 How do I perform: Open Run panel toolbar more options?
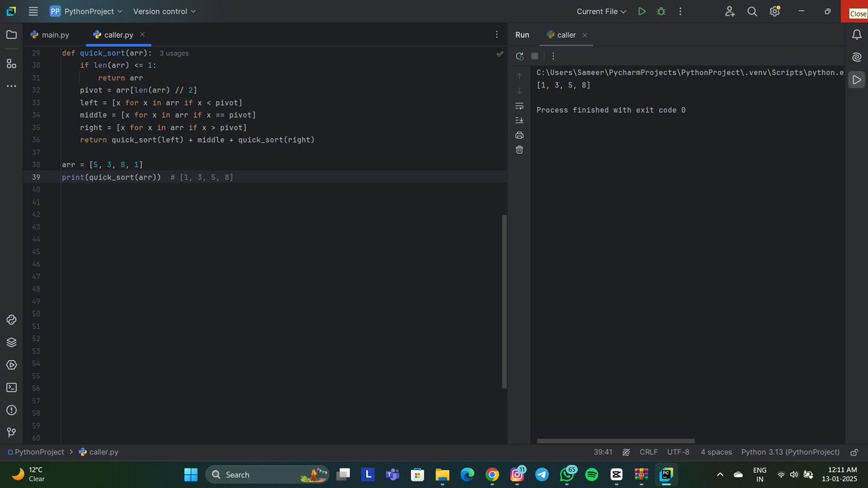553,56
